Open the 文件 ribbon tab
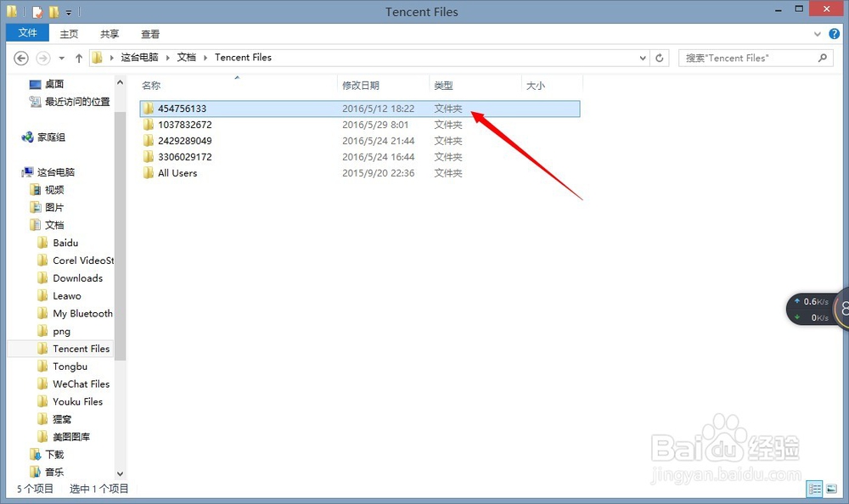 point(28,33)
